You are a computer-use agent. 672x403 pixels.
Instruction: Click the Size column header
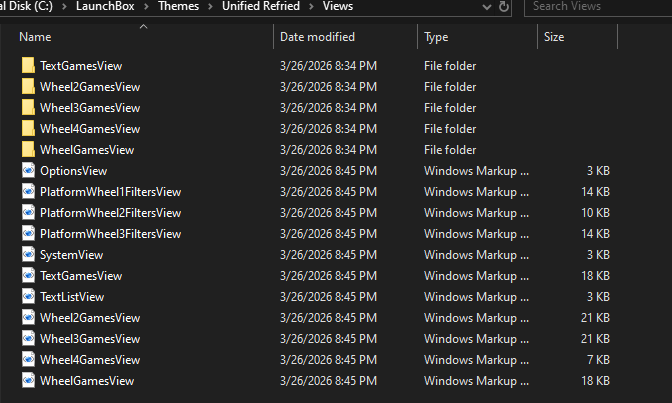click(554, 37)
